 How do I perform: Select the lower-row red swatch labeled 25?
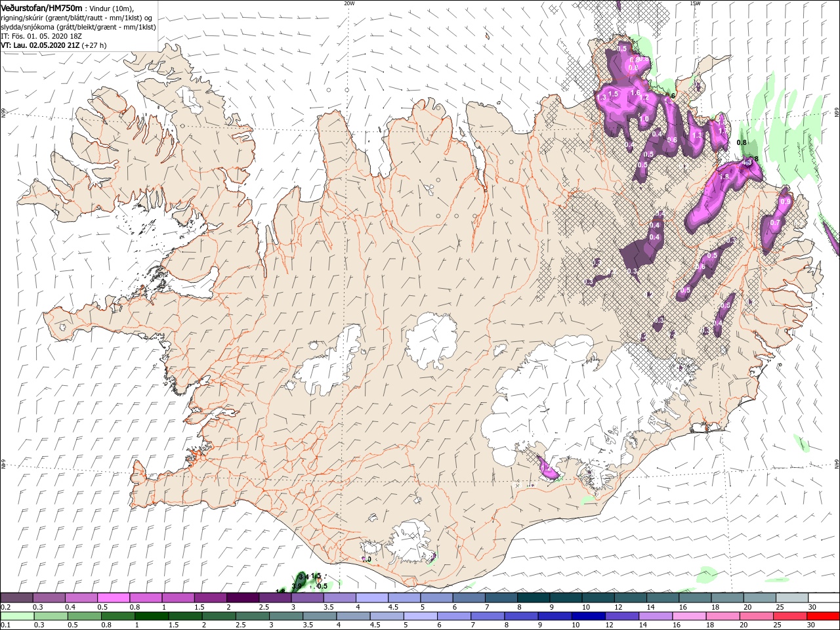coord(789,616)
